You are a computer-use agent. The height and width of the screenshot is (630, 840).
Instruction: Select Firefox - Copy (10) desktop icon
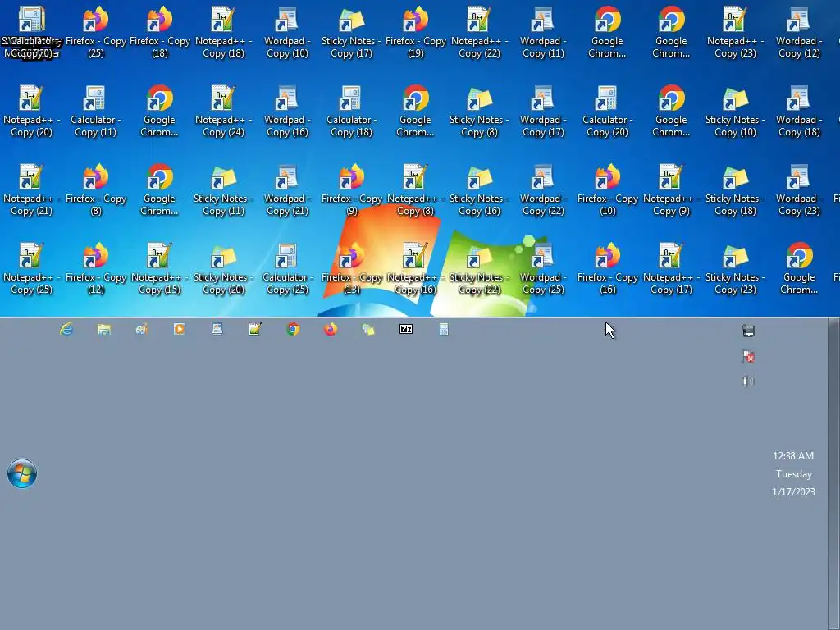point(608,189)
